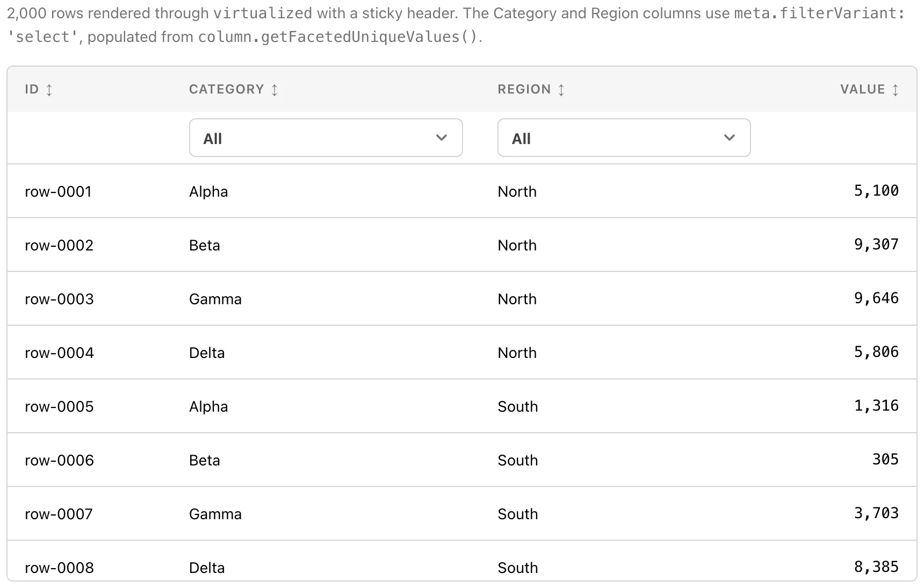The width and height of the screenshot is (924, 588).
Task: Click the value 3,703
Action: coord(876,513)
